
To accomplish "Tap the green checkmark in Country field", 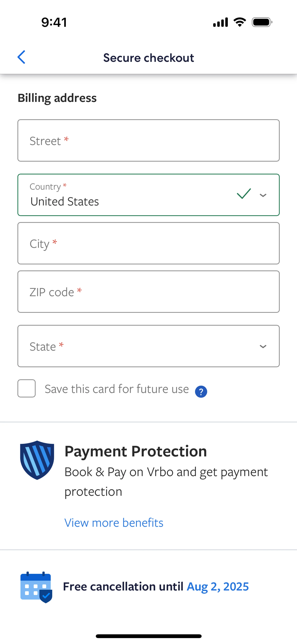I will [x=244, y=194].
